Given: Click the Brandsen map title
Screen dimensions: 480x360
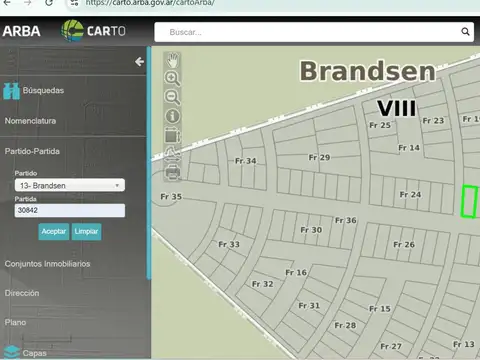Looking at the screenshot, I should [368, 71].
